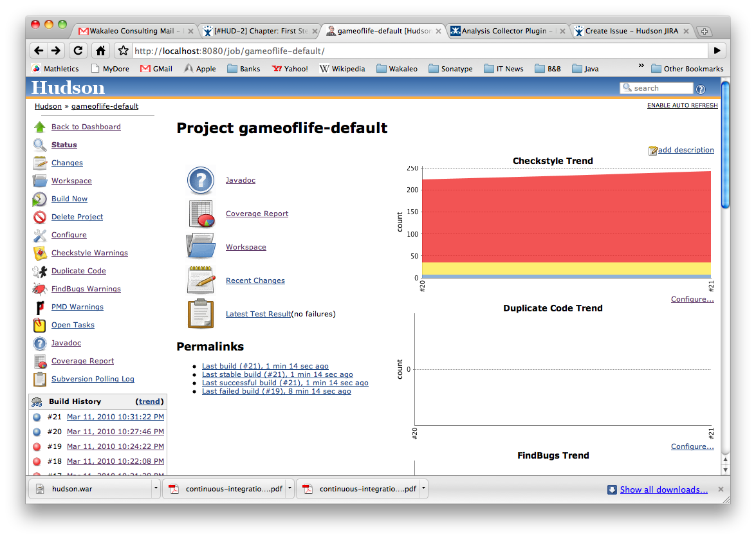Click the browser reload icon
The width and height of the screenshot is (756, 539).
pyautogui.click(x=78, y=51)
